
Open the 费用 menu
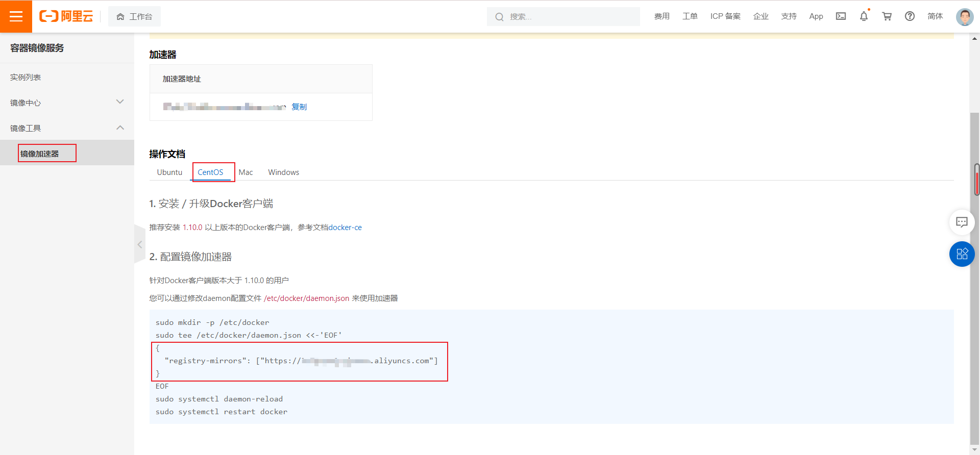point(661,16)
